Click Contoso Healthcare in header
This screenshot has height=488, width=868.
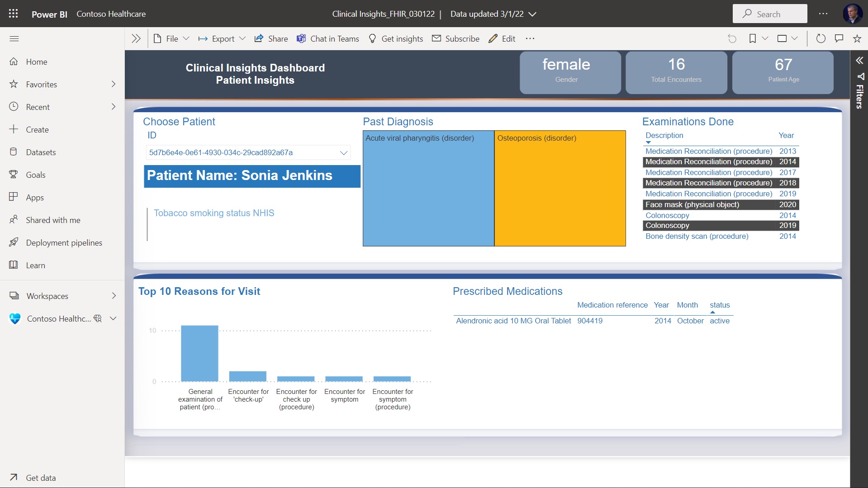111,14
